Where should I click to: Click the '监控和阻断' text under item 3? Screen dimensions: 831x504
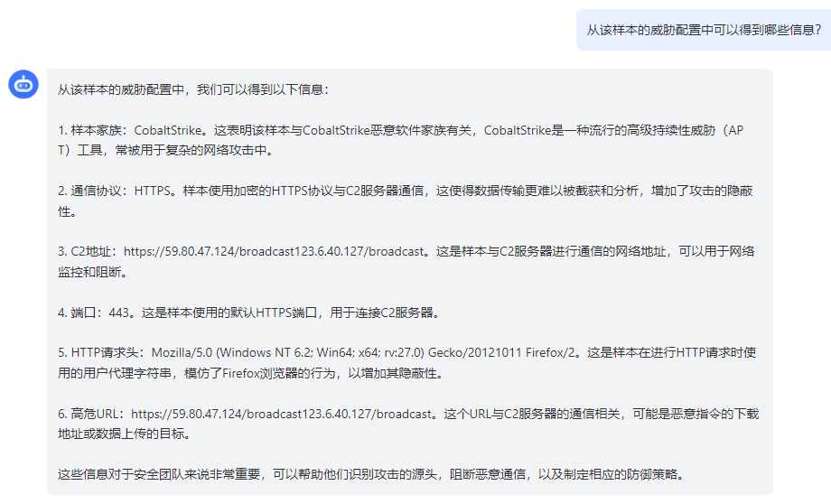92,272
